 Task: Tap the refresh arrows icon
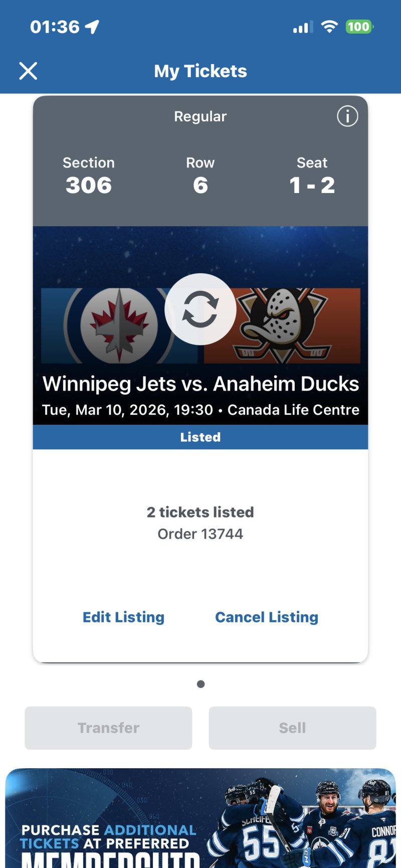200,309
